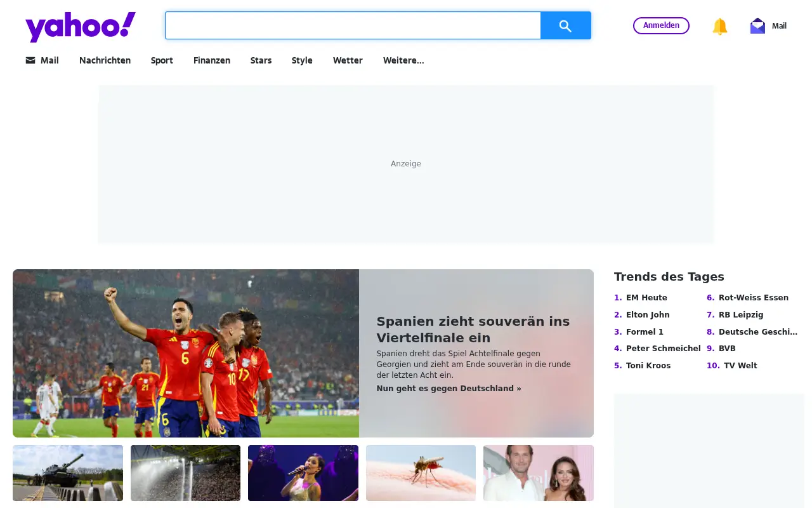The height and width of the screenshot is (508, 812).
Task: Open headline Spanien zieht souverän ins Viertelfinale
Action: (x=473, y=329)
